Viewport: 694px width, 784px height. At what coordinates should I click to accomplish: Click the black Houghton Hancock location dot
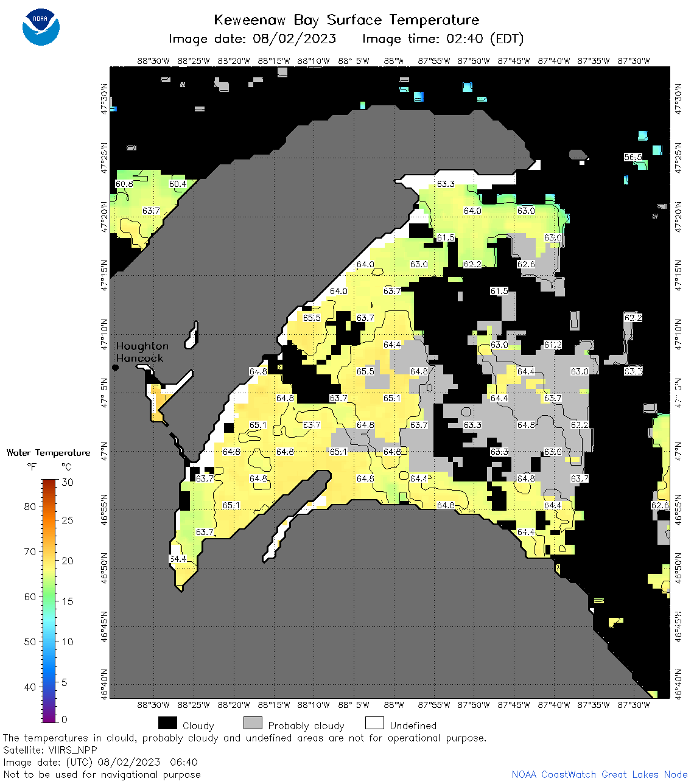pos(115,368)
